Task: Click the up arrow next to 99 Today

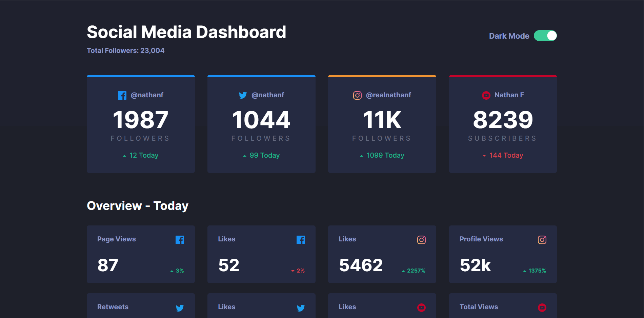Action: 245,156
